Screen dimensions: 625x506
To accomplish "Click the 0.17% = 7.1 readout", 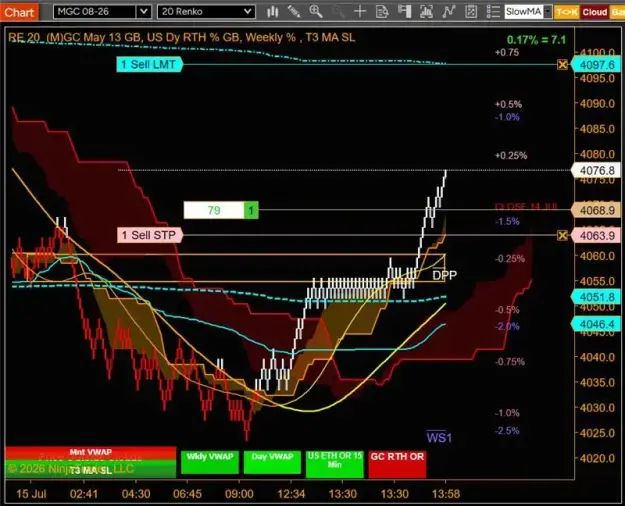I will [537, 40].
